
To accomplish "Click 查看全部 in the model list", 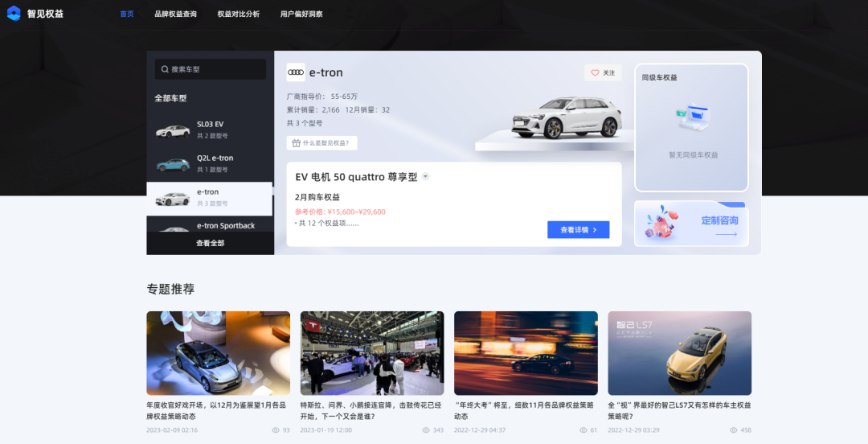I will coord(211,244).
